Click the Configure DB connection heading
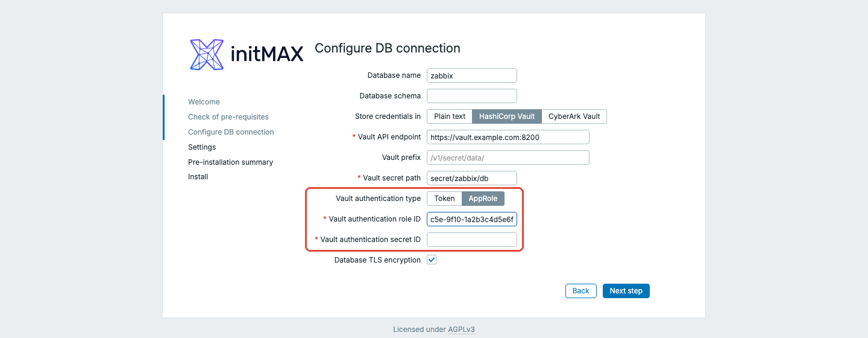 [388, 48]
